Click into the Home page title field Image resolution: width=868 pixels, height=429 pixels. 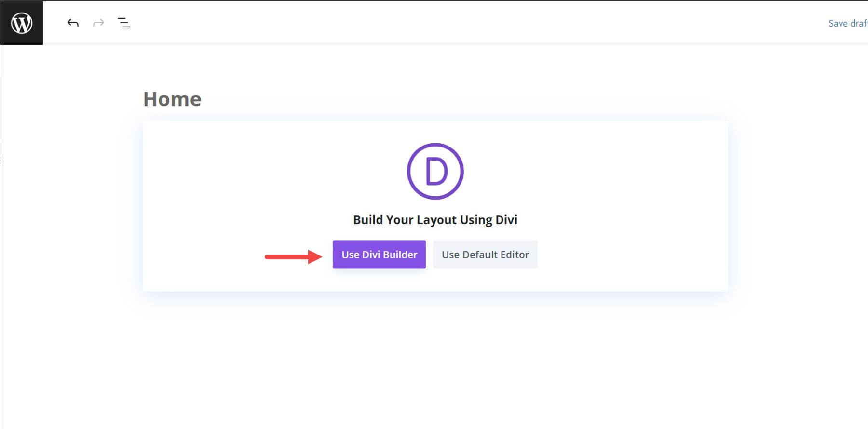pyautogui.click(x=172, y=99)
